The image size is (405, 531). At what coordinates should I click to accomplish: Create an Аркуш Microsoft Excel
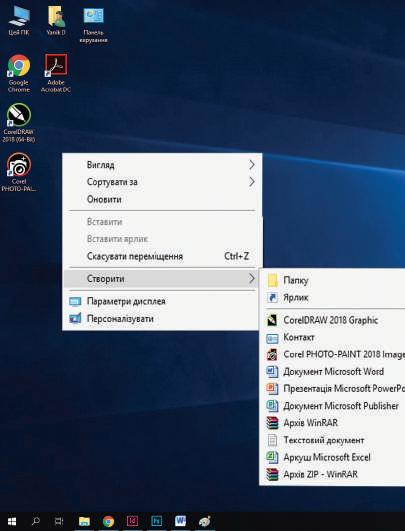click(333, 457)
